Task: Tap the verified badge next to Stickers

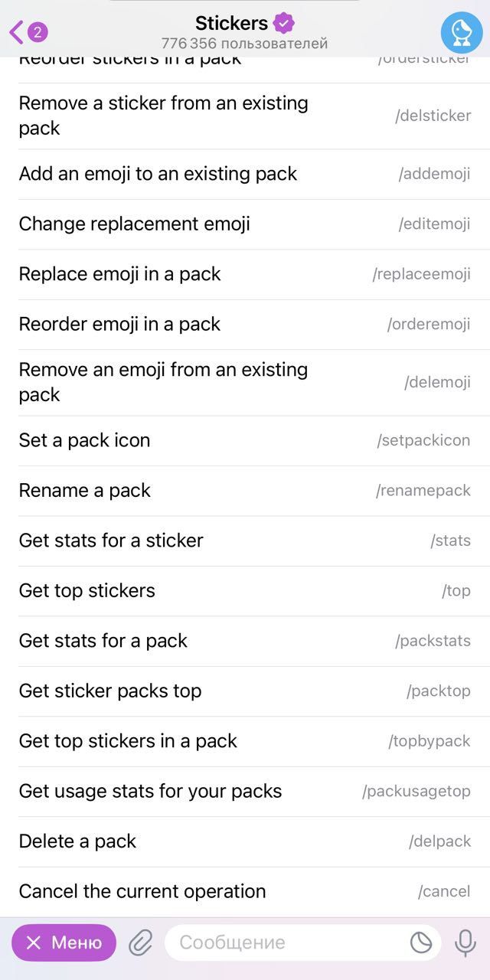Action: point(283,23)
